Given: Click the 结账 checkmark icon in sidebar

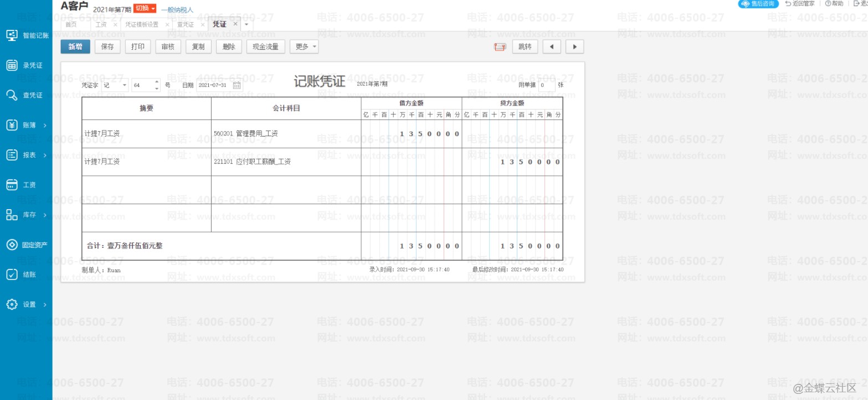Looking at the screenshot, I should tap(12, 274).
